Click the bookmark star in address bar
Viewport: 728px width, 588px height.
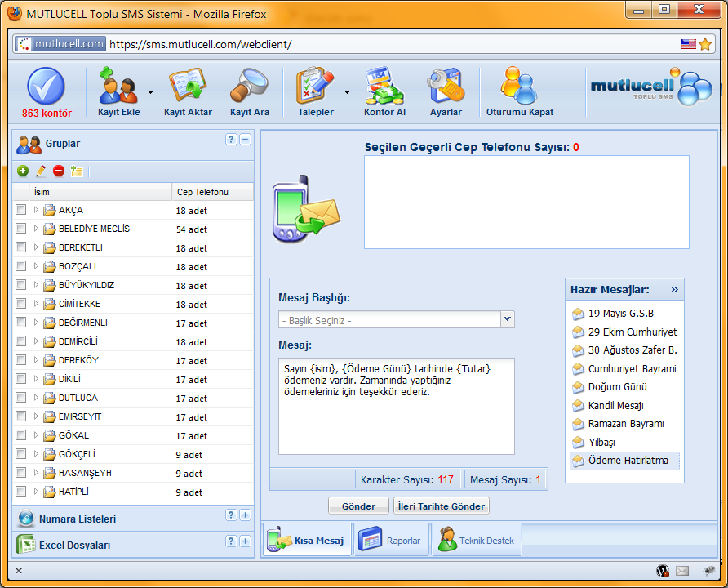point(705,44)
